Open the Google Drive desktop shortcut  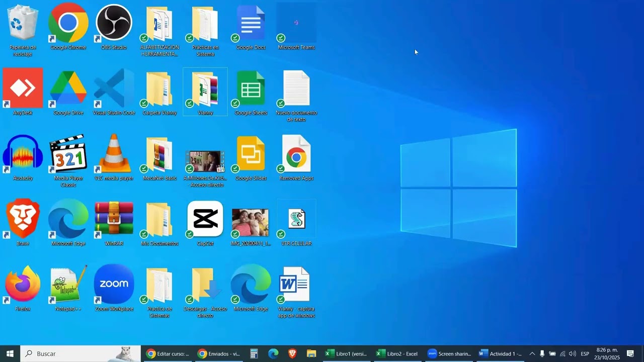tap(68, 93)
